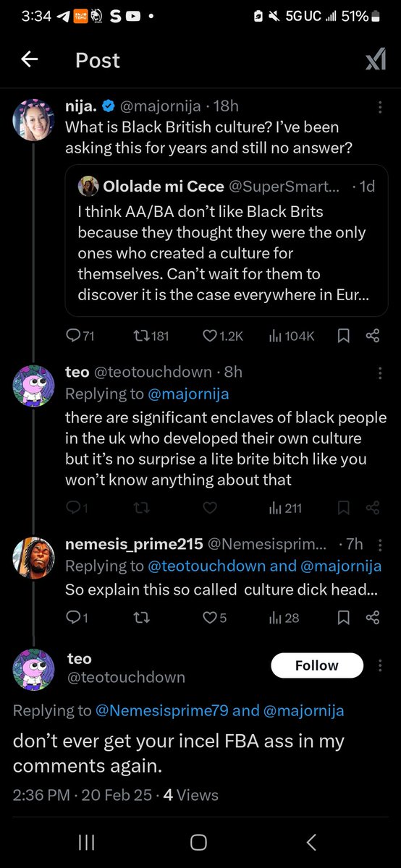Share nija's post via share icon
401x868 pixels.
373,336
